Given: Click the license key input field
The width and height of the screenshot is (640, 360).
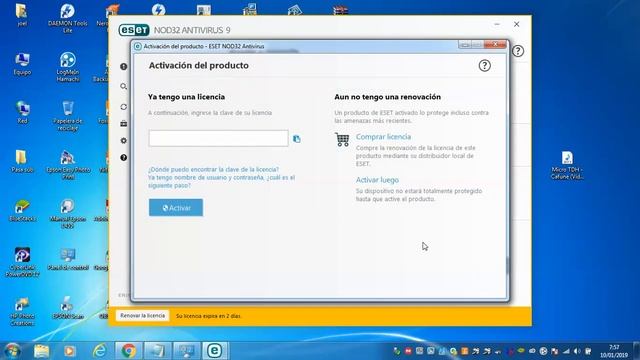Looking at the screenshot, I should pos(218,138).
